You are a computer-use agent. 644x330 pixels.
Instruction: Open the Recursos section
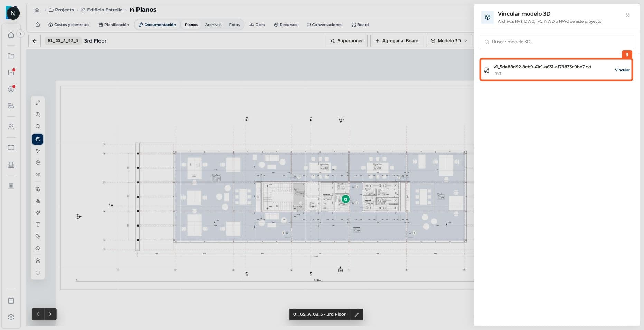[x=286, y=25]
